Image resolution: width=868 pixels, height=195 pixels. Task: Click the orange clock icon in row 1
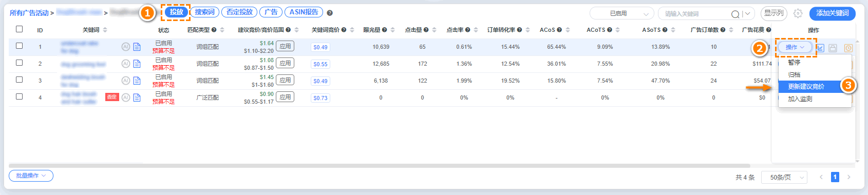[848, 48]
